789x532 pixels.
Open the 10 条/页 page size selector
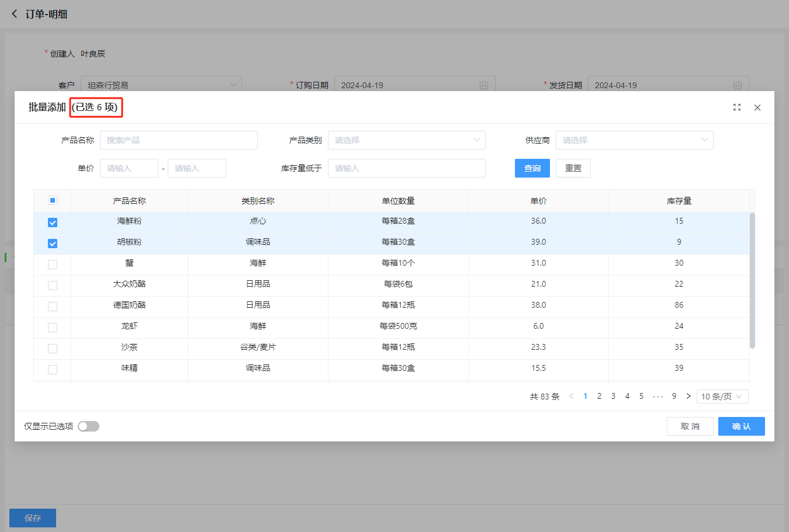tap(722, 397)
